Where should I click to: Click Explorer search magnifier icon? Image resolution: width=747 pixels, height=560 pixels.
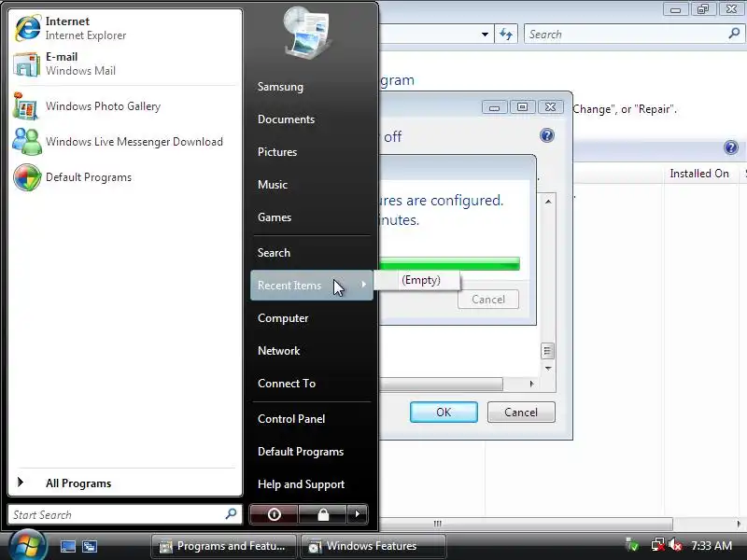[734, 34]
